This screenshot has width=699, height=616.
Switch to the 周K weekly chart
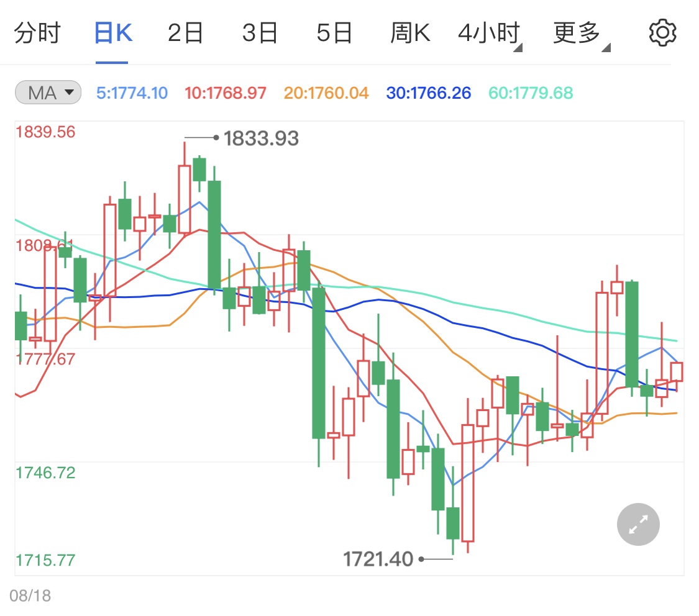(410, 32)
